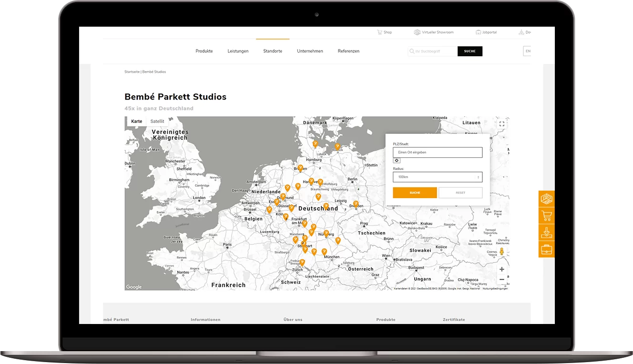The width and height of the screenshot is (633, 364).
Task: Open the Shop link
Action: [388, 32]
